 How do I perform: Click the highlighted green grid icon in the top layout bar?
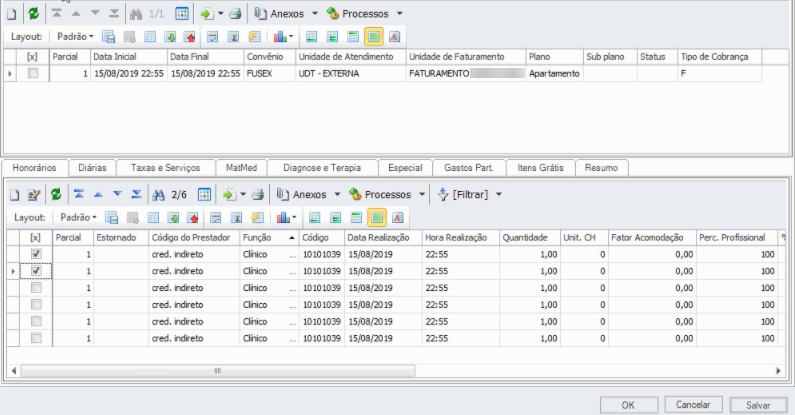(x=374, y=36)
